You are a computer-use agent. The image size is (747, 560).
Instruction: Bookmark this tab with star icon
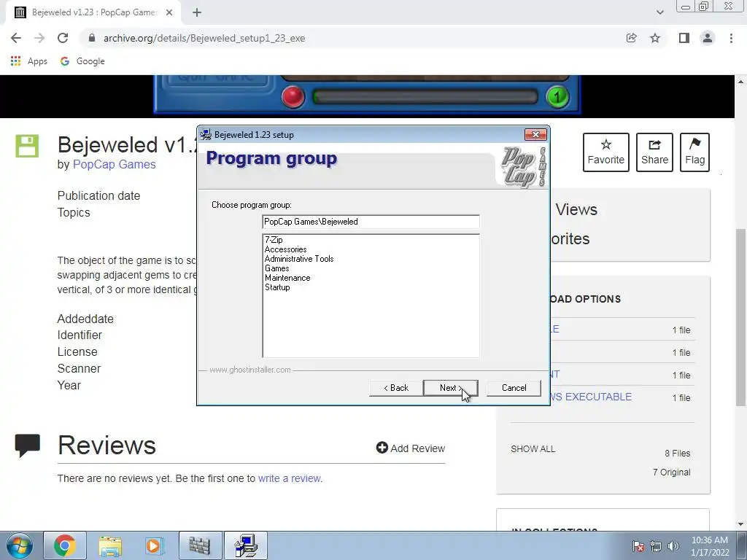pos(655,38)
